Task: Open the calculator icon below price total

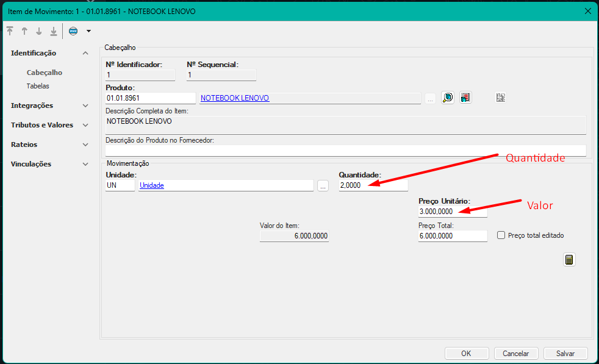Action: (x=569, y=260)
